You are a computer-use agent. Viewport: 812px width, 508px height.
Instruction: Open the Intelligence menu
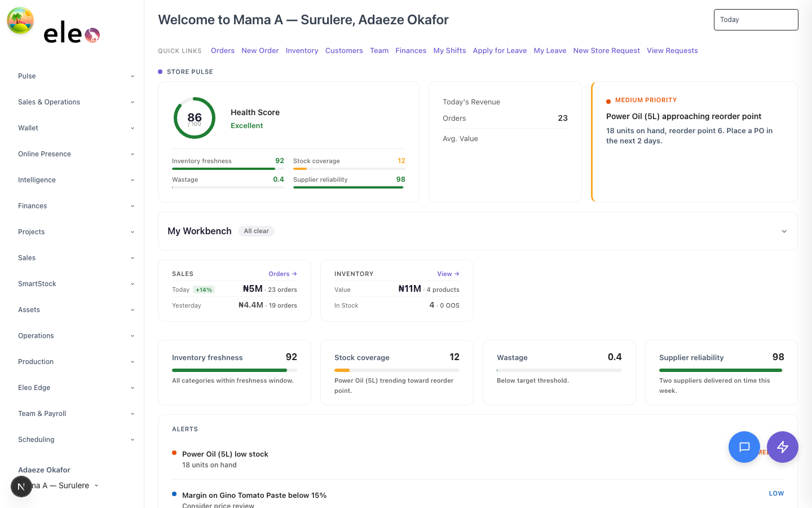(x=76, y=180)
